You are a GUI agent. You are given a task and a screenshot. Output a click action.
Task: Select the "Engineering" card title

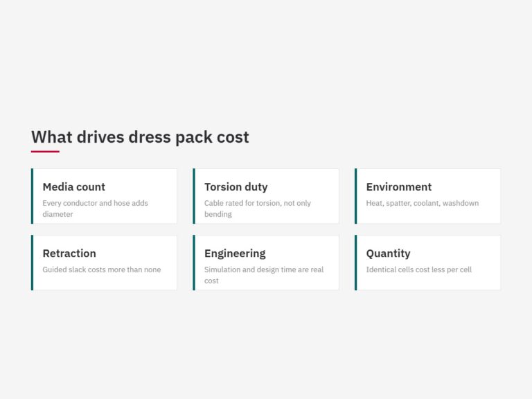[x=235, y=254]
